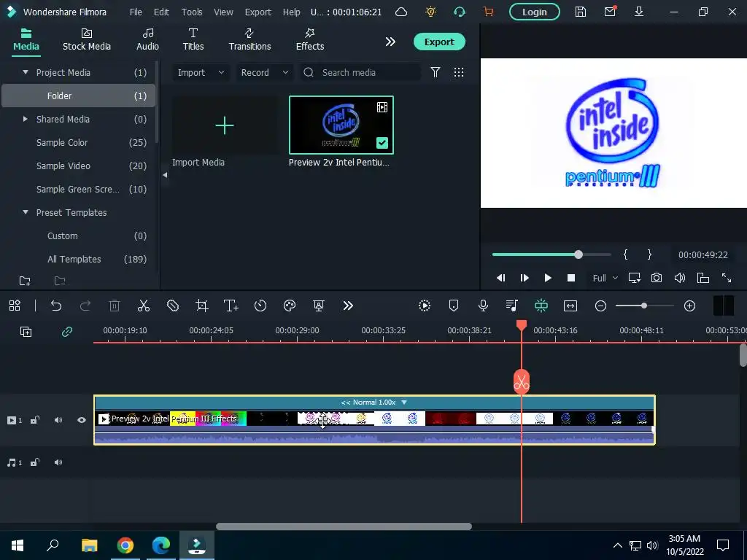Expand more timeline tools chevron
This screenshot has height=560, width=747.
pos(348,306)
